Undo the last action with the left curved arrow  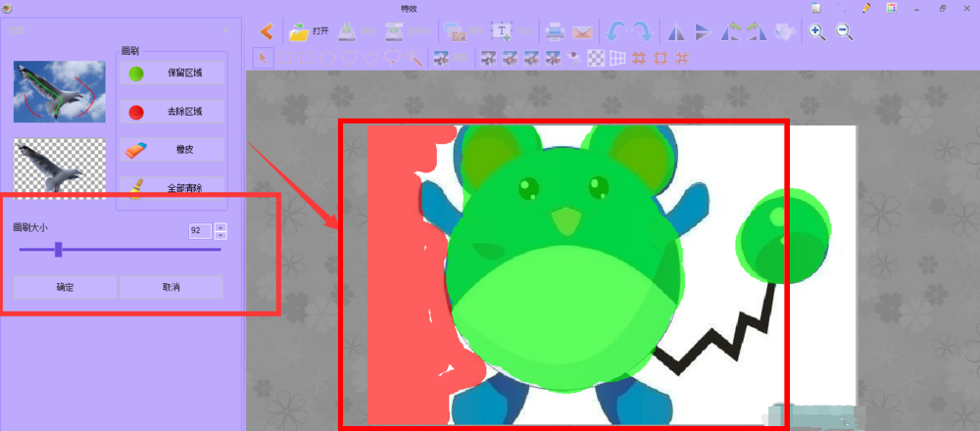616,31
